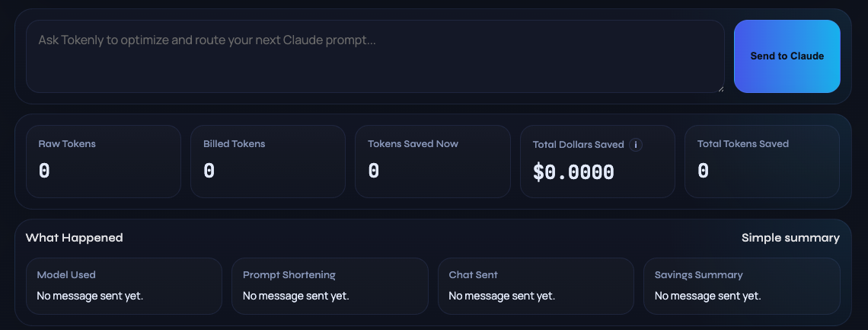This screenshot has height=330, width=868.
Task: Open the Tokens Saved Now card
Action: (x=432, y=162)
